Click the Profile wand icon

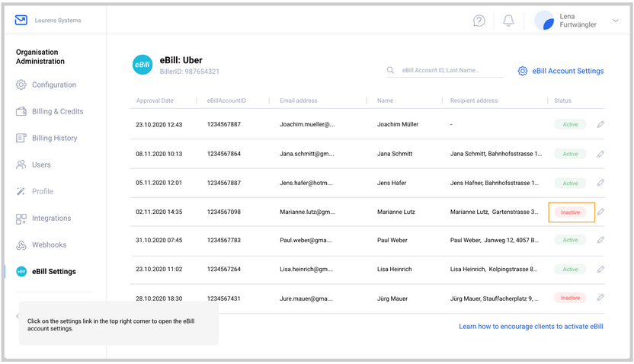click(x=21, y=191)
